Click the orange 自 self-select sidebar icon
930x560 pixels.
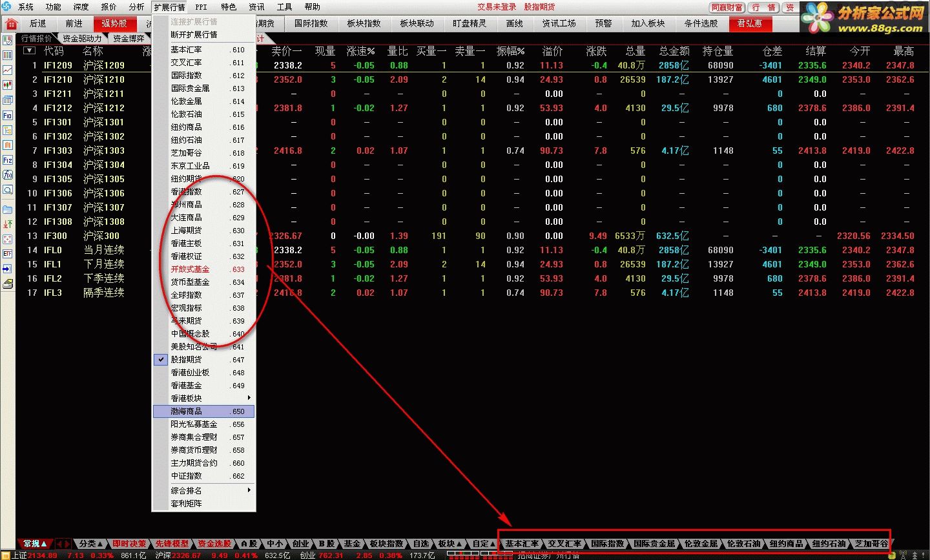click(8, 145)
